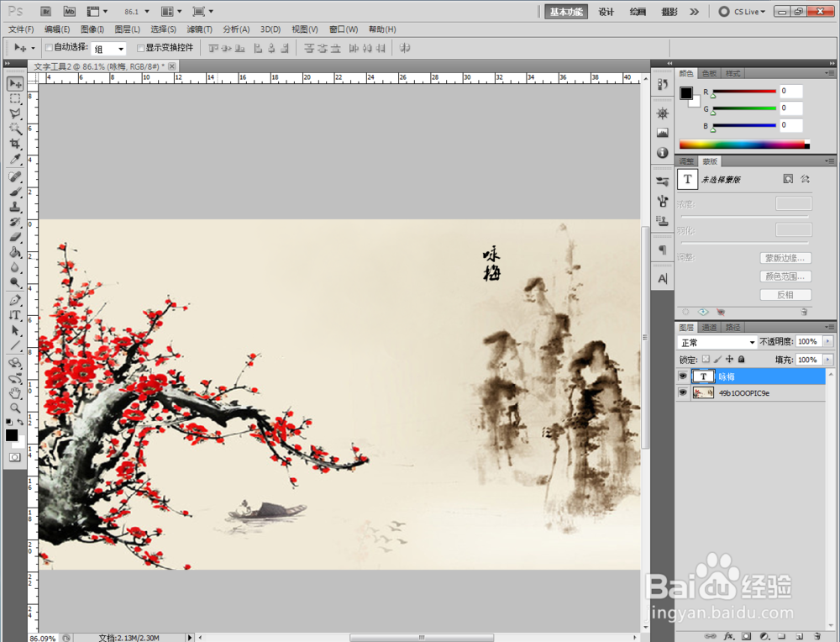The width and height of the screenshot is (840, 642).
Task: Select the 摄影 workspace
Action: point(669,12)
